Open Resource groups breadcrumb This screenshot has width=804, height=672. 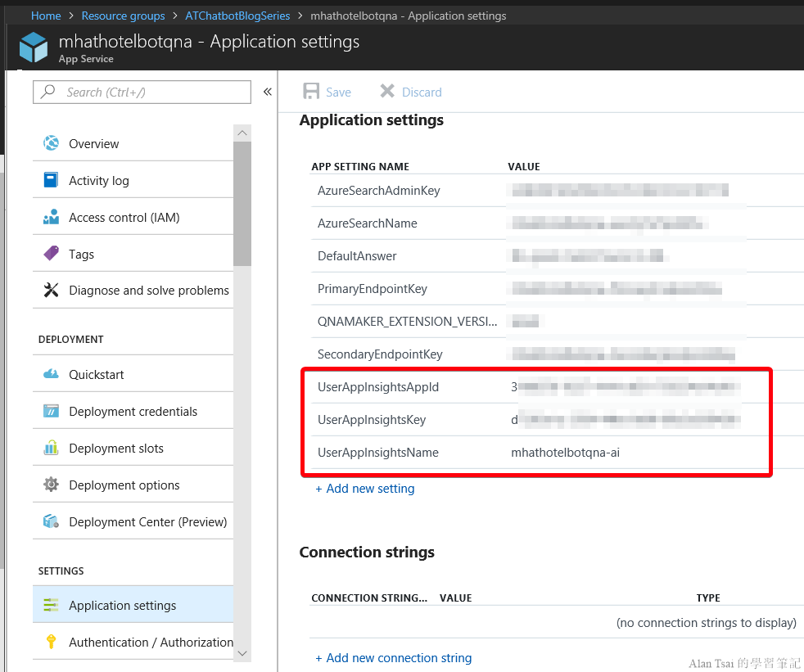click(123, 16)
